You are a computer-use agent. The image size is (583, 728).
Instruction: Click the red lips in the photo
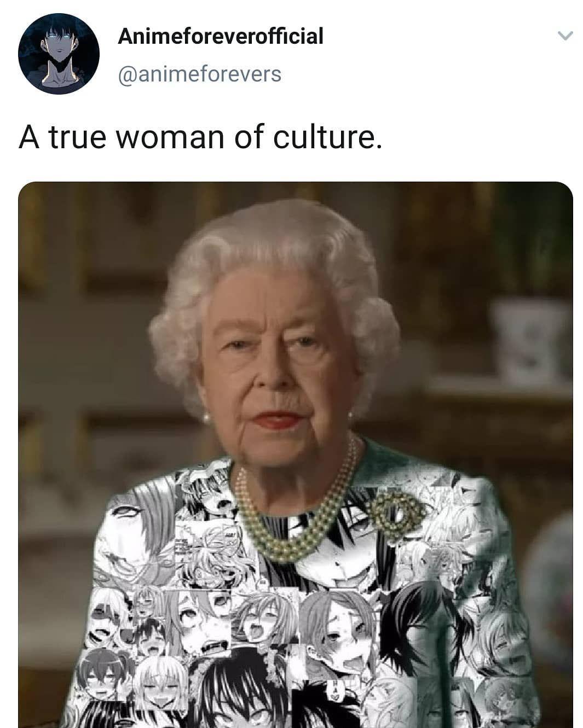(278, 420)
